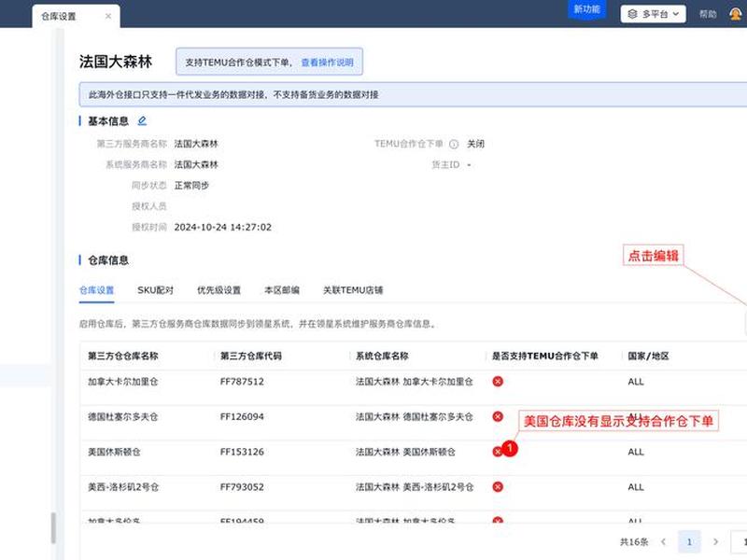
Task: Switch to the SKU配对 tab
Action: (155, 290)
